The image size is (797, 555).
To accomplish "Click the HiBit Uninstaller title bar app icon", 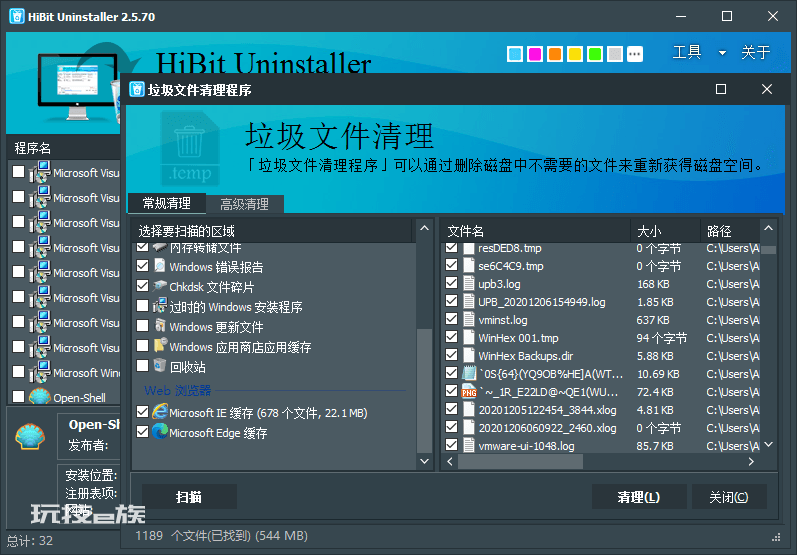I will click(x=17, y=16).
